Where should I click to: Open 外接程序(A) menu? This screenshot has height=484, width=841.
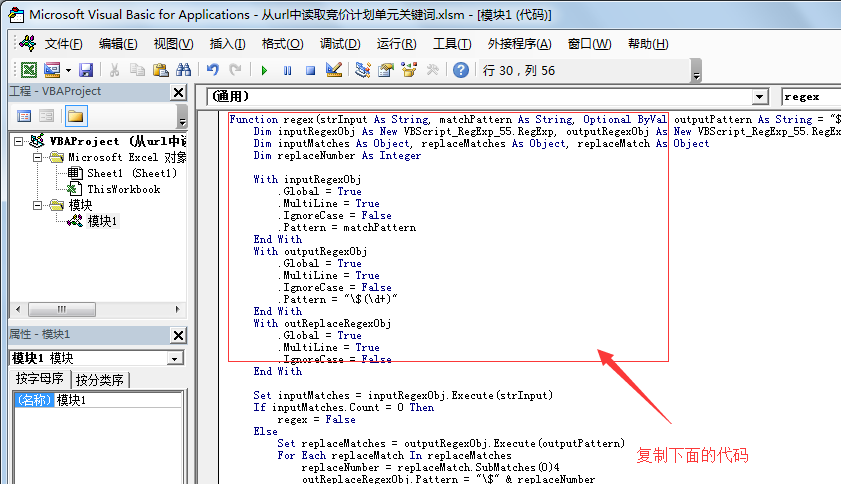[x=519, y=44]
